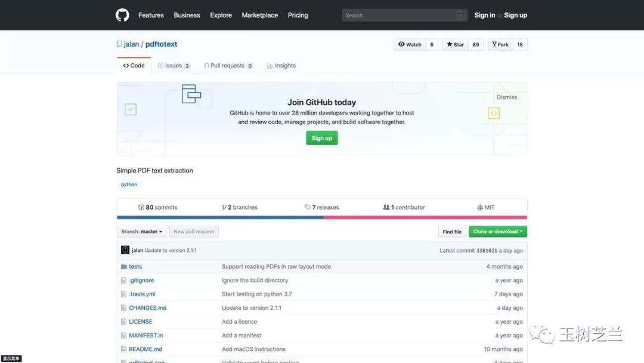Screen dimensions: 644x363
Task: Focus the Search input field
Action: tap(404, 15)
